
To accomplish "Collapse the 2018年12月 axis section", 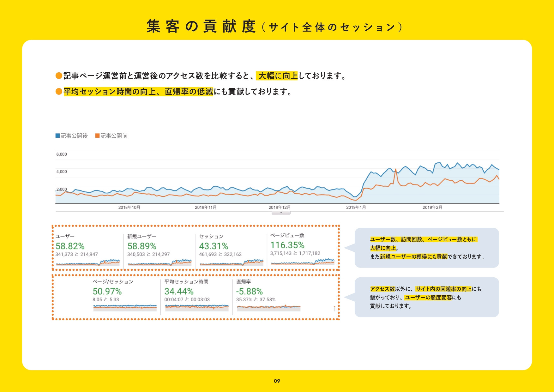I will tap(279, 207).
